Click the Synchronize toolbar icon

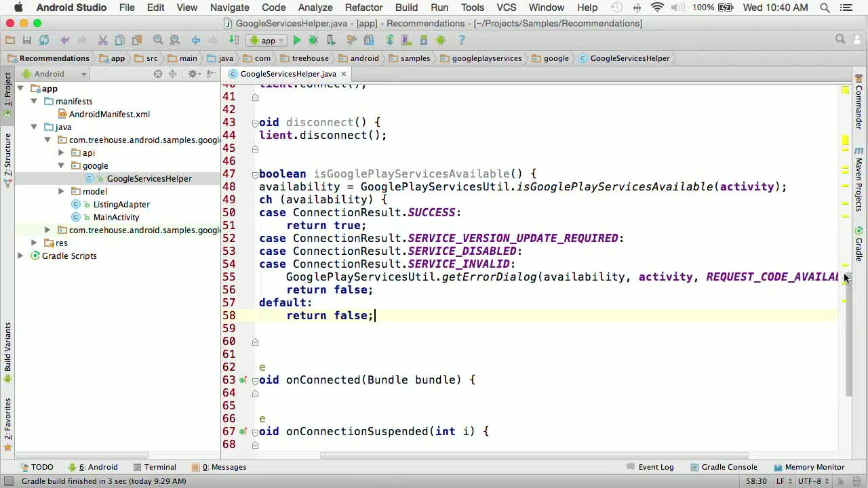(x=44, y=41)
